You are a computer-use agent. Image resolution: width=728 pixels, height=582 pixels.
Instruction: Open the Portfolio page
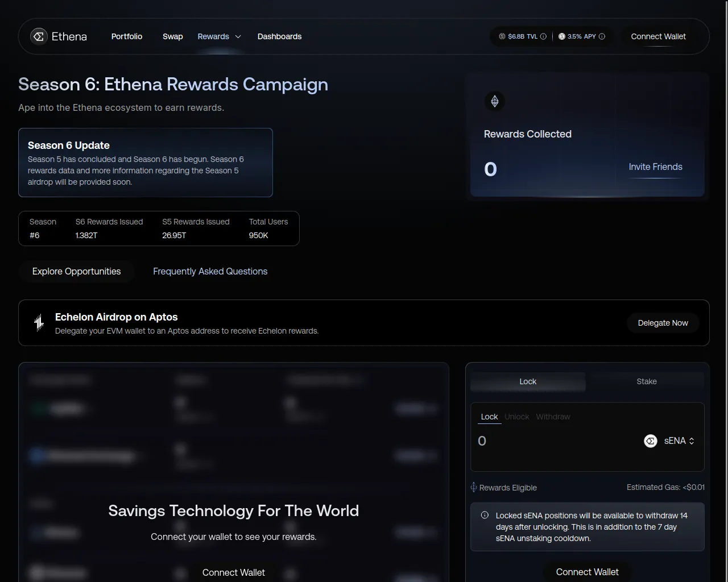(127, 36)
